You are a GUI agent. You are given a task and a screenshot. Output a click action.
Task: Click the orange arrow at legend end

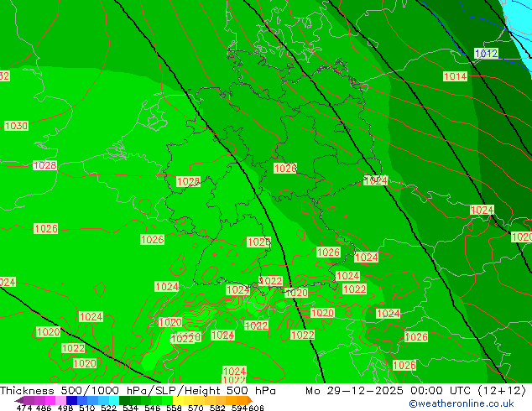[x=250, y=400]
